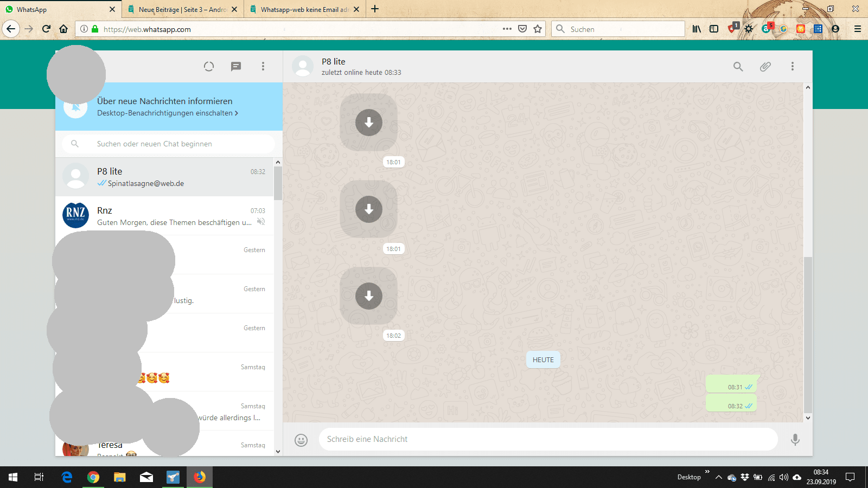This screenshot has height=488, width=868.
Task: Open File Explorer from taskbar
Action: tap(120, 477)
